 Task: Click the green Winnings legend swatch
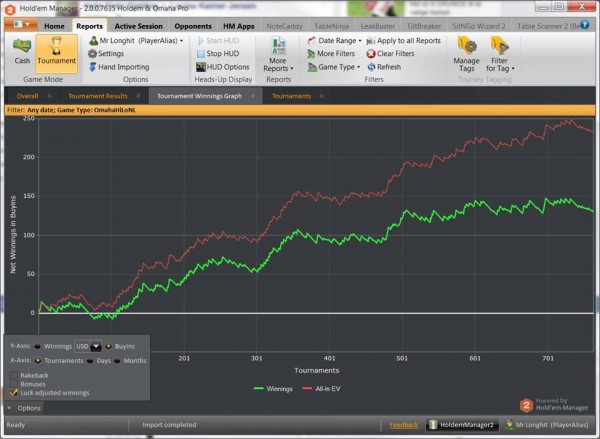pos(259,389)
